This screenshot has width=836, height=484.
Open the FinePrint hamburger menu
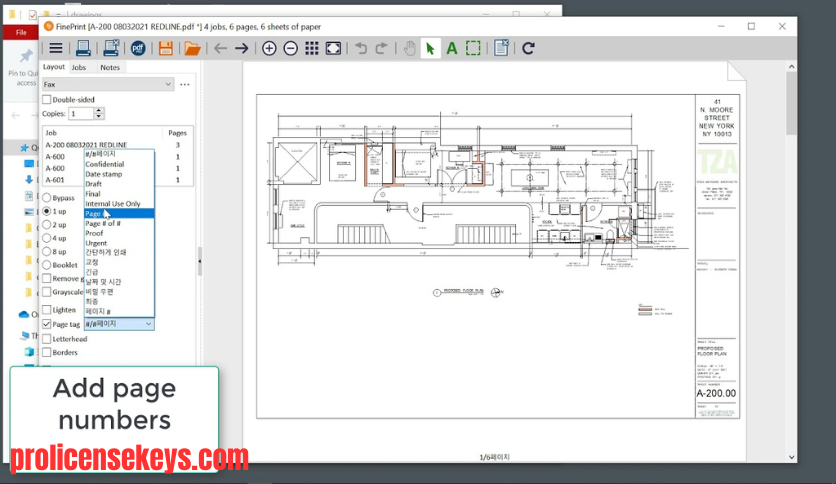[x=55, y=49]
